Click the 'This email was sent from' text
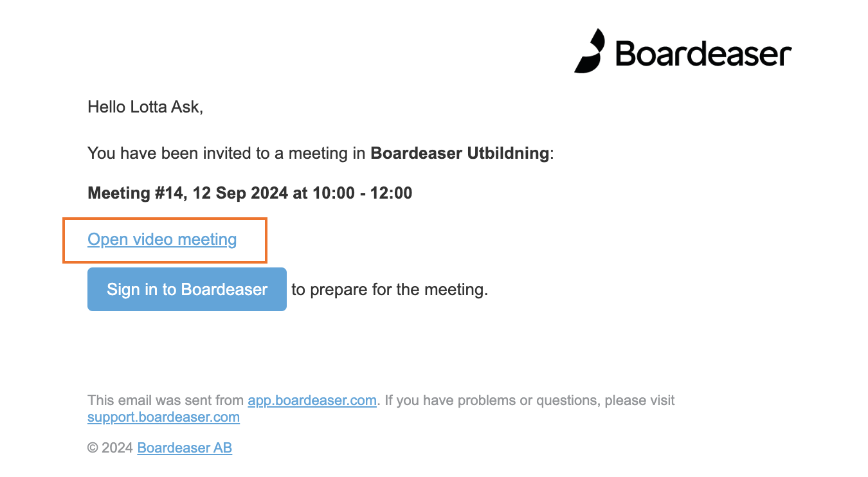 [x=165, y=401]
